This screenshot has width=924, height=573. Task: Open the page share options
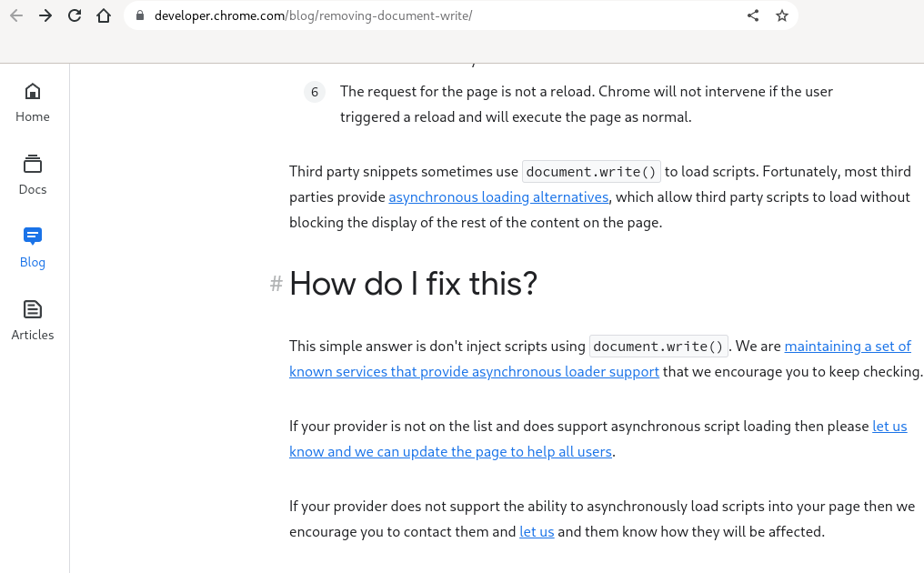pyautogui.click(x=752, y=15)
